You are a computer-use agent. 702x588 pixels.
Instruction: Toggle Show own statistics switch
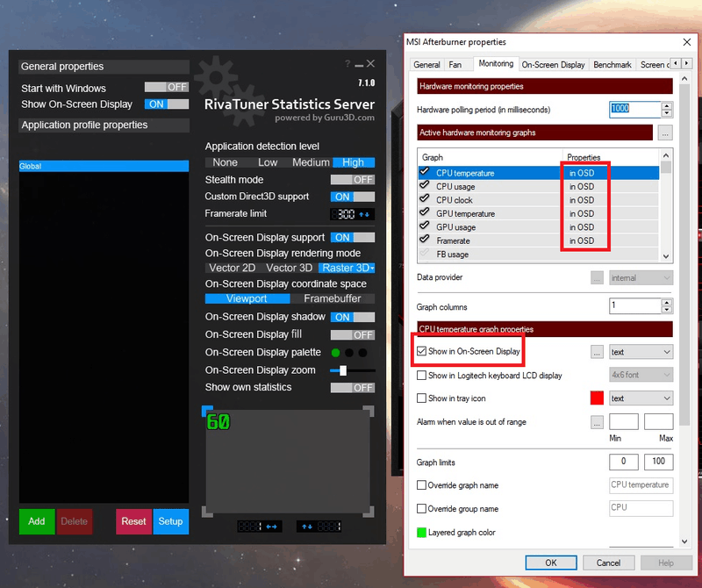[353, 388]
